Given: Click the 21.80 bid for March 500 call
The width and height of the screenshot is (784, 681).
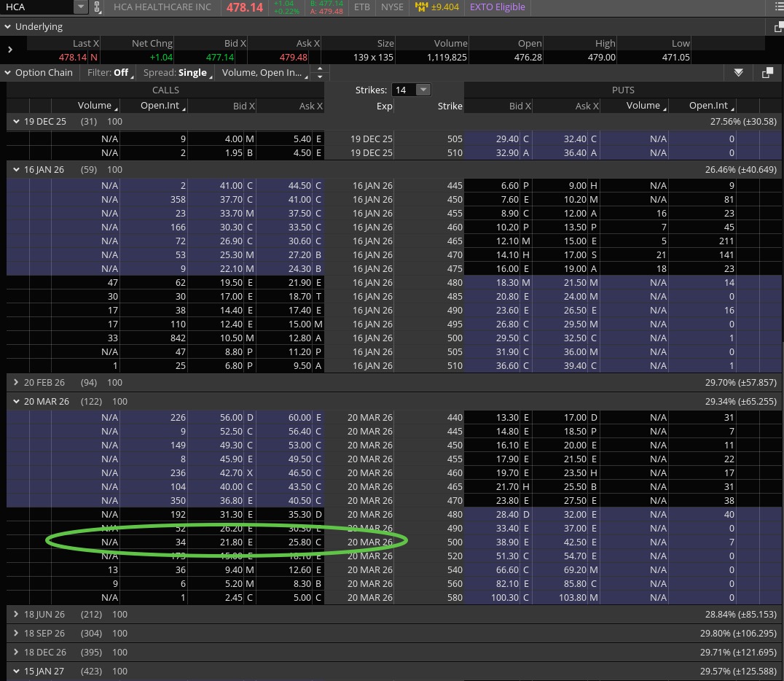Looking at the screenshot, I should click(x=231, y=542).
